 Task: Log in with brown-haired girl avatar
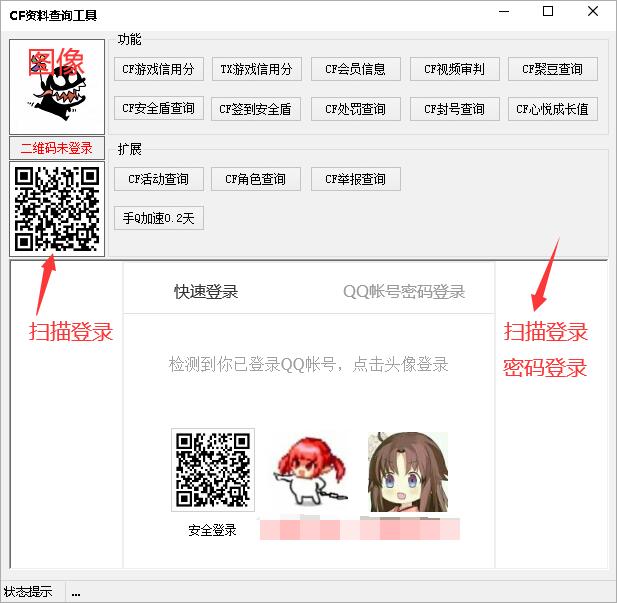point(407,472)
